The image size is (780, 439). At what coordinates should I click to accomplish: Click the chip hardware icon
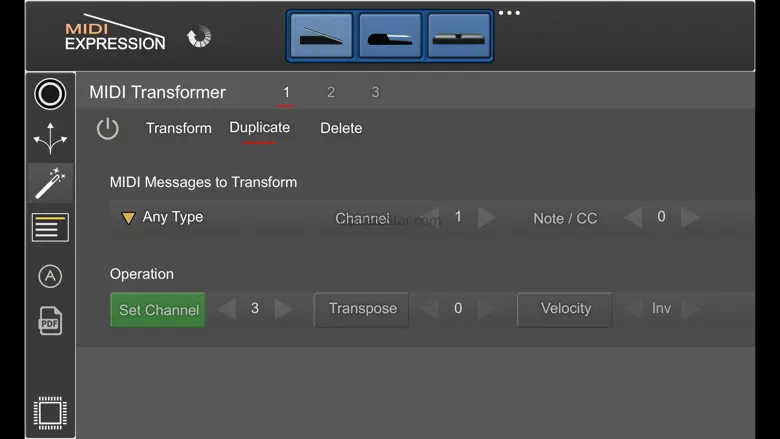point(50,413)
